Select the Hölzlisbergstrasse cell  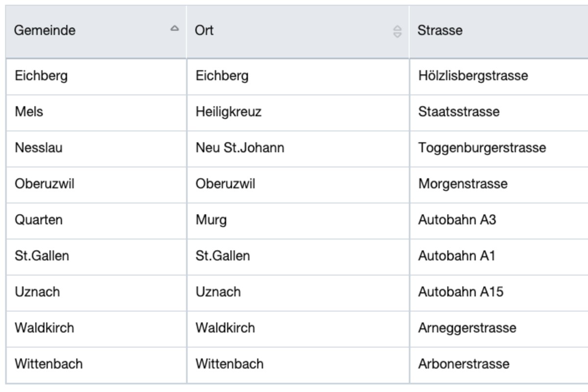pos(473,76)
